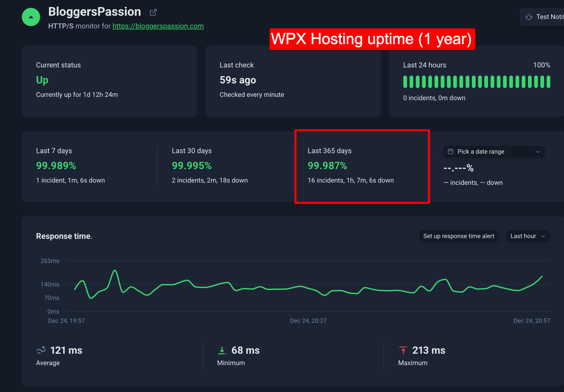Click the Dec 24, 20:27 axis label
The height and width of the screenshot is (392, 564).
[x=308, y=320]
